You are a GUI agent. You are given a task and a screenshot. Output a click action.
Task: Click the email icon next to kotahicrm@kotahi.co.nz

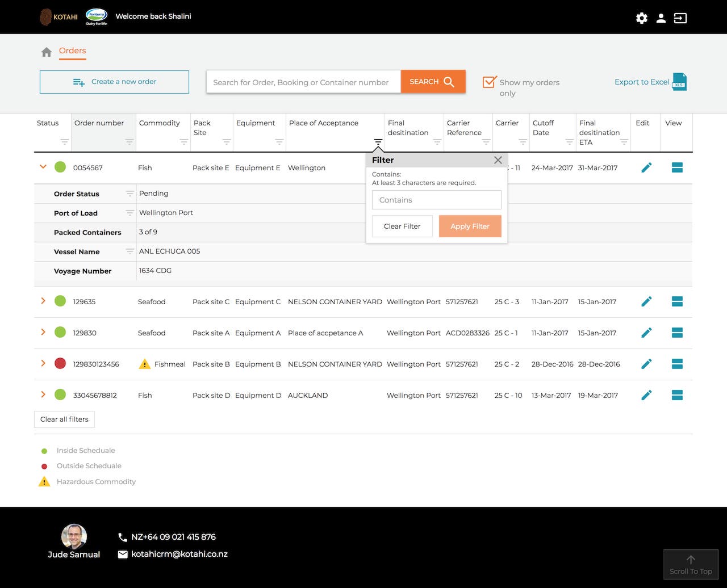[122, 554]
